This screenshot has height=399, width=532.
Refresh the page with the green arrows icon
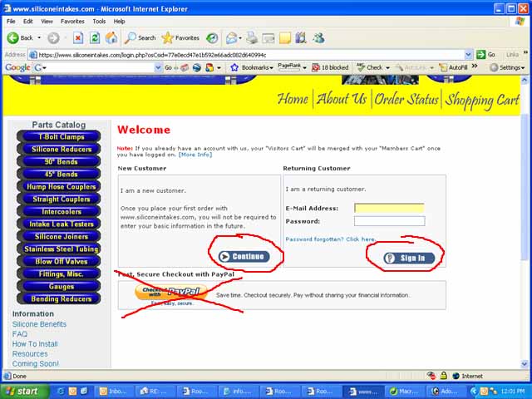[x=95, y=37]
